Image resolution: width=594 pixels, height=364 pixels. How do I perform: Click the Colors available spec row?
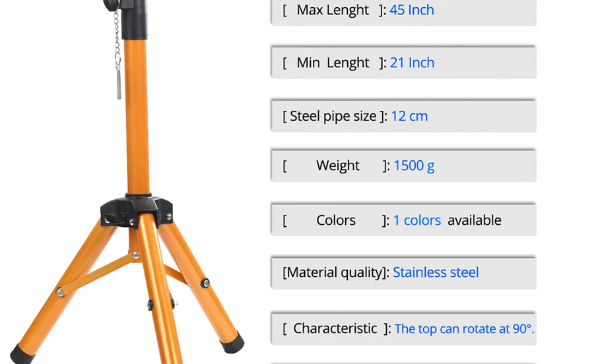404,220
